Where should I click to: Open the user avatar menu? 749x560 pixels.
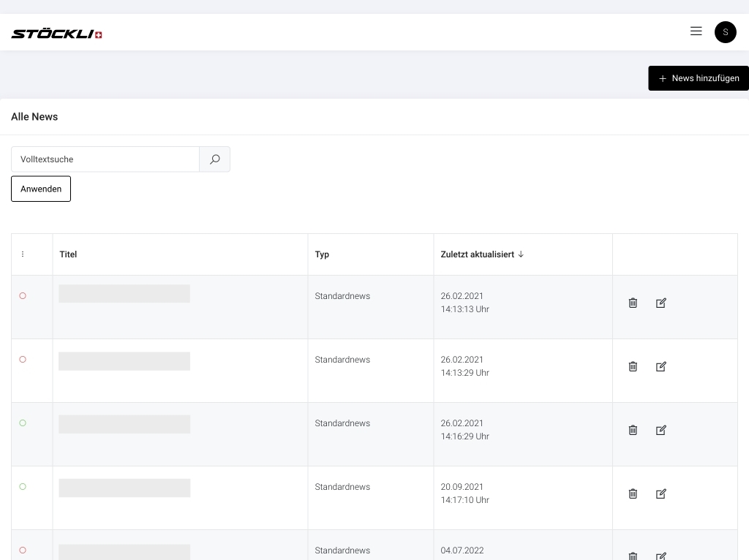click(725, 32)
